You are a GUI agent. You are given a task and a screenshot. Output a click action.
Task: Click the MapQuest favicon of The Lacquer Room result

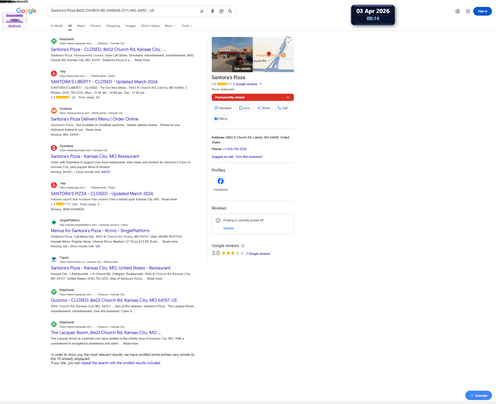tap(54, 324)
